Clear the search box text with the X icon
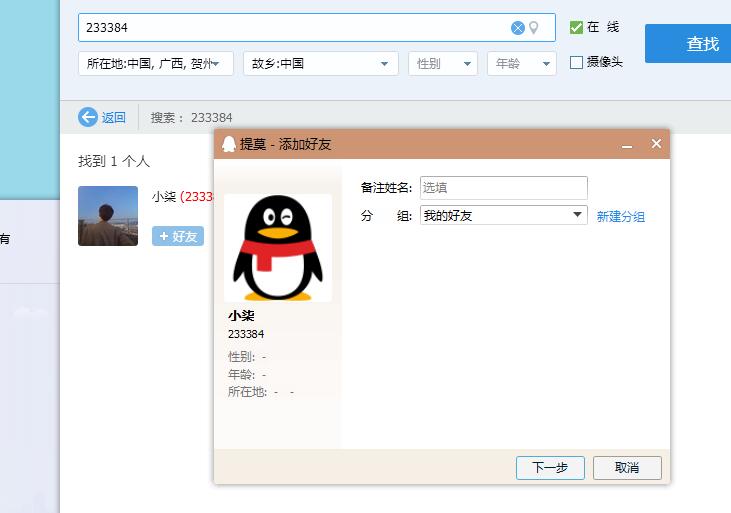The height and width of the screenshot is (513, 731). click(518, 28)
